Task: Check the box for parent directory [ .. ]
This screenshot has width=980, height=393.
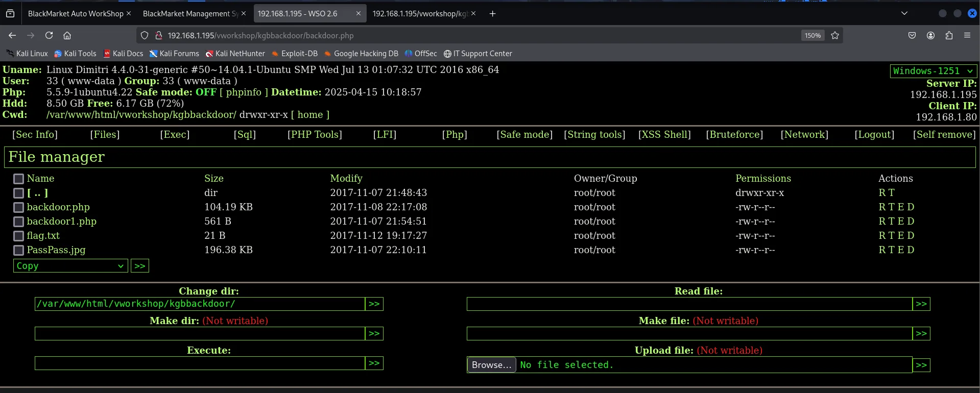Action: [x=19, y=193]
